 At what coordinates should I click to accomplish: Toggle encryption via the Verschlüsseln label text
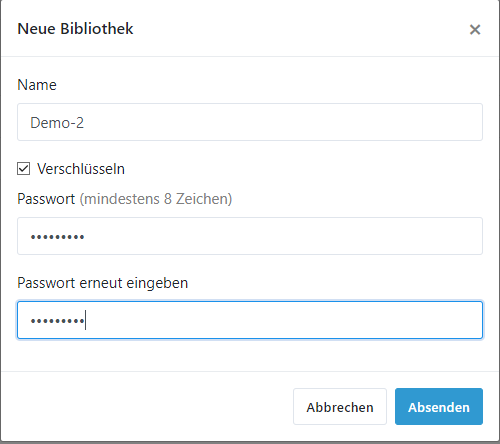pos(81,169)
